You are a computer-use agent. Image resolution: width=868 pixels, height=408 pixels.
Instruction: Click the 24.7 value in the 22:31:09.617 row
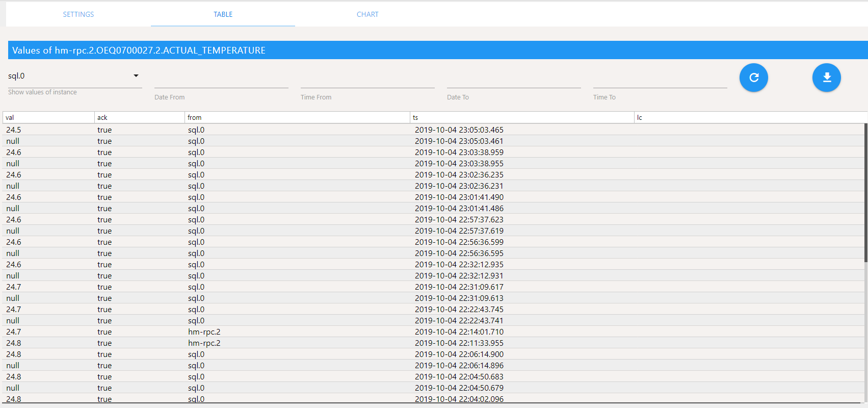point(14,287)
